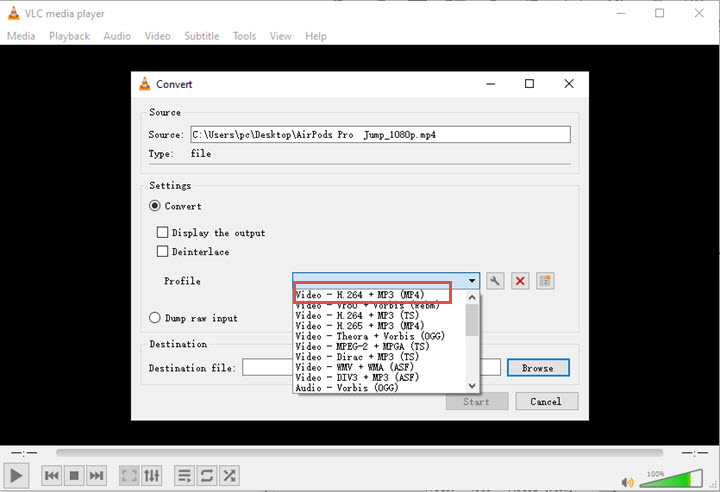This screenshot has height=492, width=720.
Task: Enable the Deinterlace checkbox
Action: coord(162,251)
